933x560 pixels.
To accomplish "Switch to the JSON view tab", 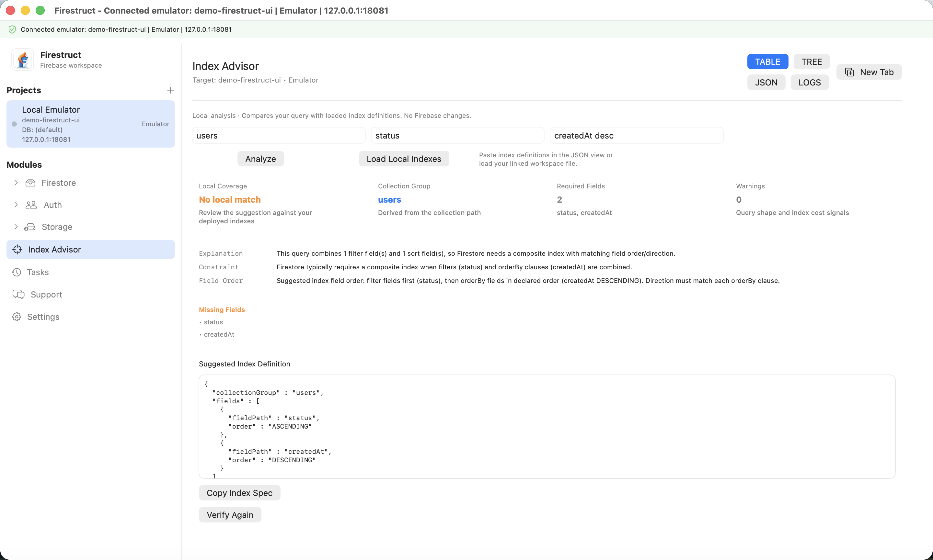I will (766, 83).
